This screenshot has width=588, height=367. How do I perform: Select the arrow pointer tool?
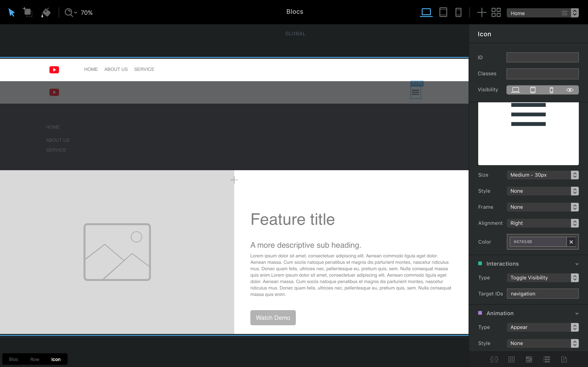[11, 12]
